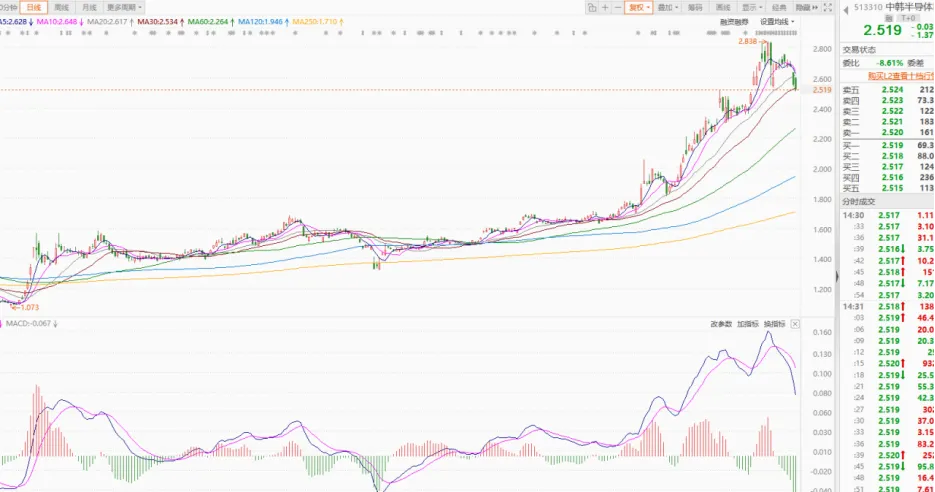
Task: Click the copy chart icon in toolbar
Action: click(592, 7)
